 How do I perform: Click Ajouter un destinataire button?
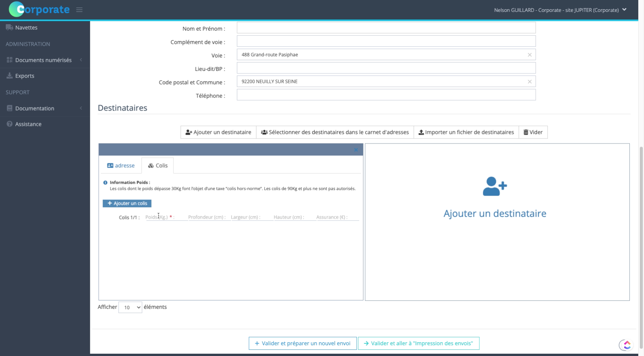(218, 132)
